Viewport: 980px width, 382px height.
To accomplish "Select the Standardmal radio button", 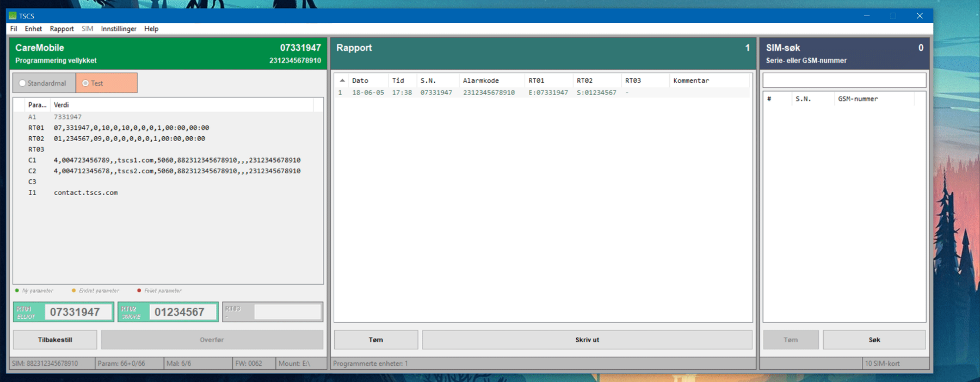I will (23, 83).
